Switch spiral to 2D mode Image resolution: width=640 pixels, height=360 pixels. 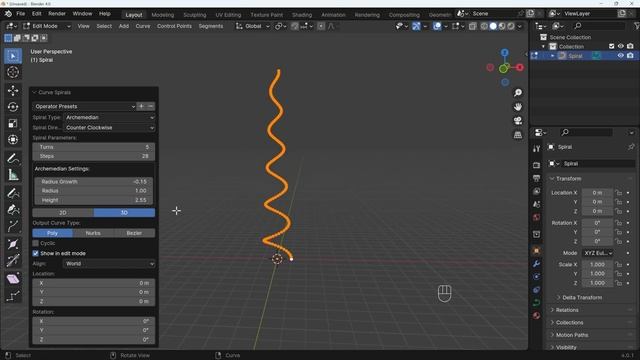click(x=63, y=213)
